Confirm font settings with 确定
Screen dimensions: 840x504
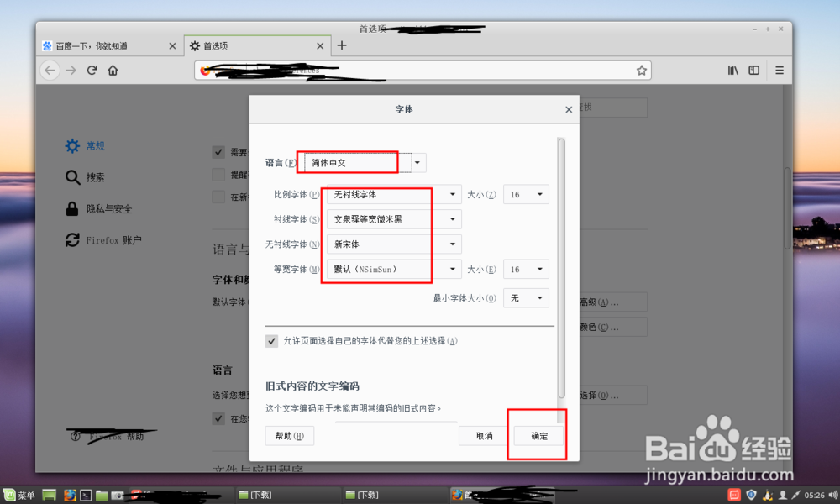537,435
